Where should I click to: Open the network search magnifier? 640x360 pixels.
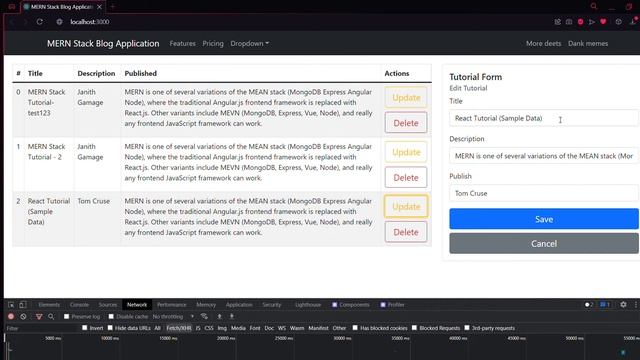coord(51,316)
